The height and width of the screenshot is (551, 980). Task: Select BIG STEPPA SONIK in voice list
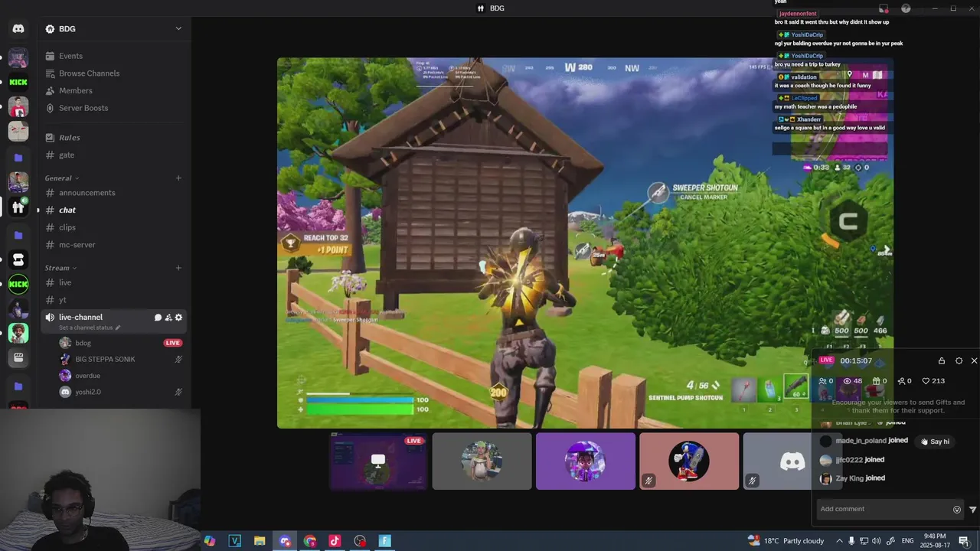[x=121, y=359]
